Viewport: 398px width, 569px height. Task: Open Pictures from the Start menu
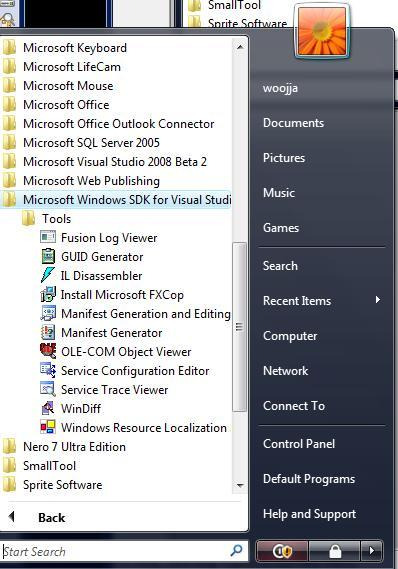[x=284, y=157]
